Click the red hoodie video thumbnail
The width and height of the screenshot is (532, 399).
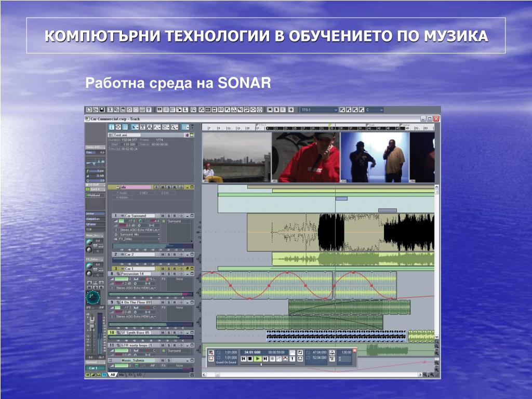click(x=305, y=157)
